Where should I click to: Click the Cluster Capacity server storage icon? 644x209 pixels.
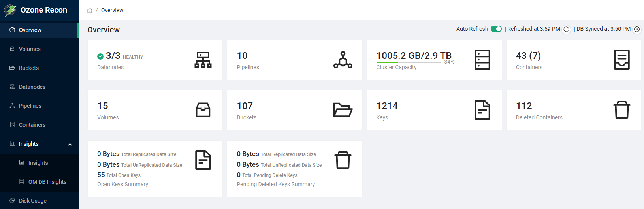(482, 60)
